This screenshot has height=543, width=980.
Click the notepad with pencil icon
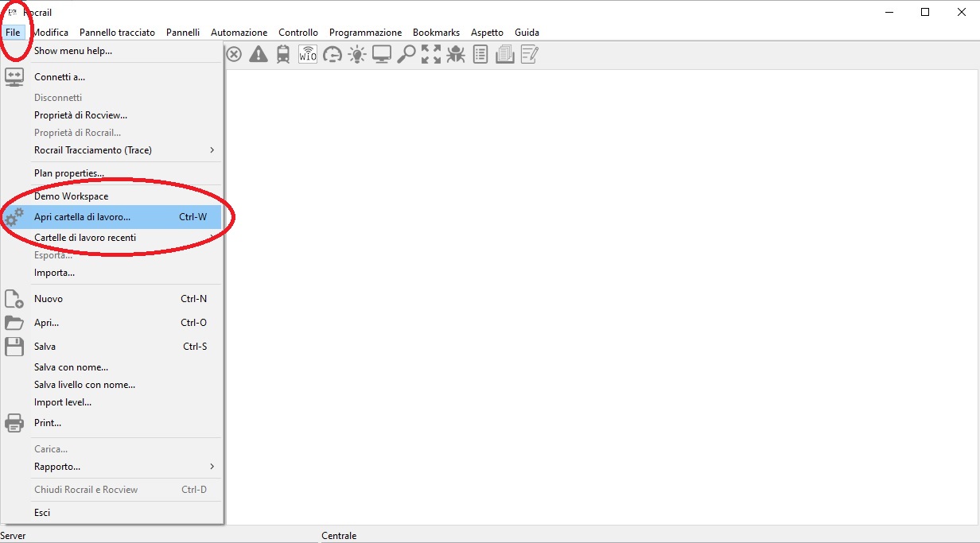[530, 54]
